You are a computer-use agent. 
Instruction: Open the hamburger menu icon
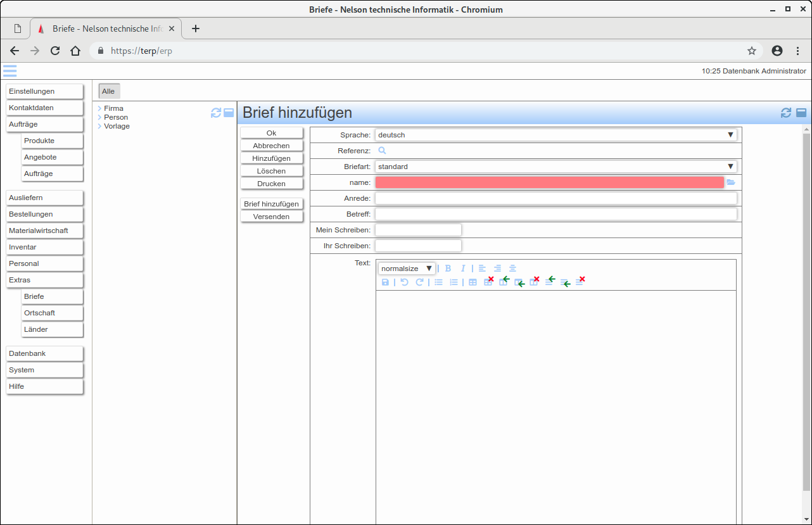click(x=10, y=71)
